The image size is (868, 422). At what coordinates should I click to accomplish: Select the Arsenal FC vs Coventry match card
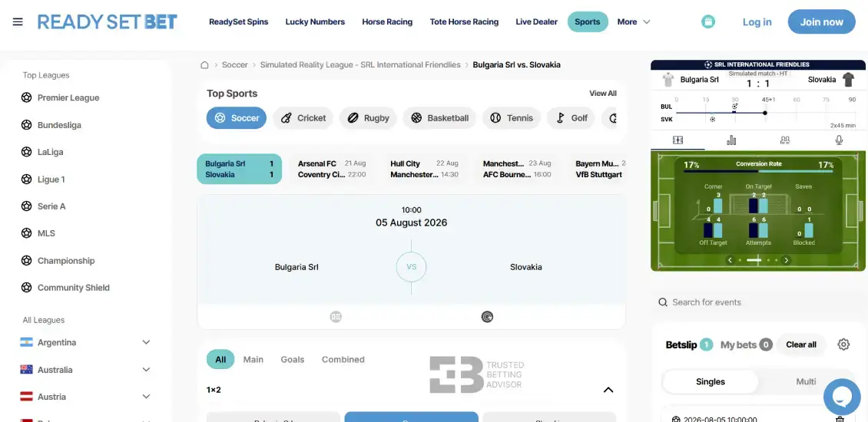[332, 170]
